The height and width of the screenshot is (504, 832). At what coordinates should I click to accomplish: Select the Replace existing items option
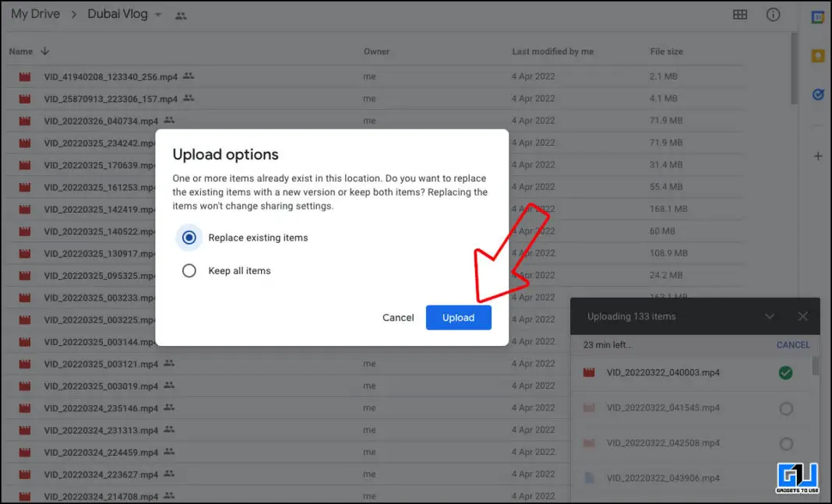click(189, 238)
